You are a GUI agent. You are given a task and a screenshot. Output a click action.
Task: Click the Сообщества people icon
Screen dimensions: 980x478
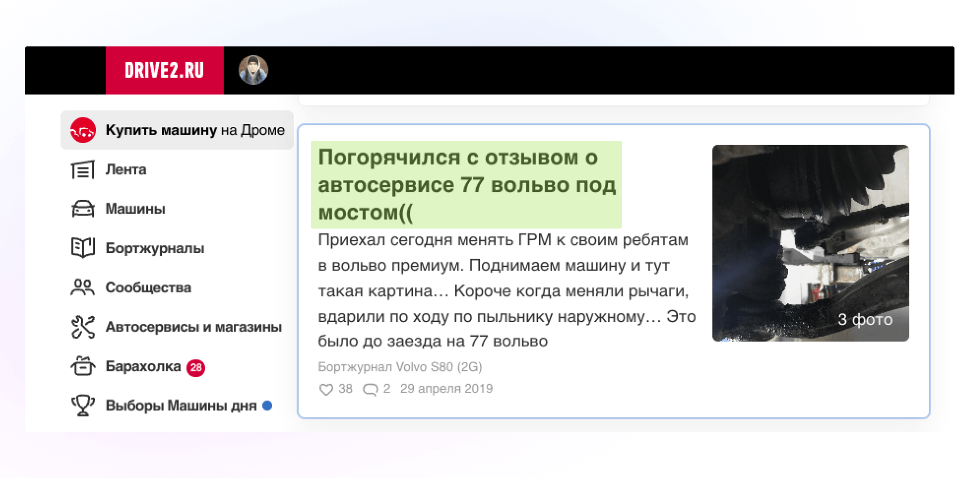[83, 287]
